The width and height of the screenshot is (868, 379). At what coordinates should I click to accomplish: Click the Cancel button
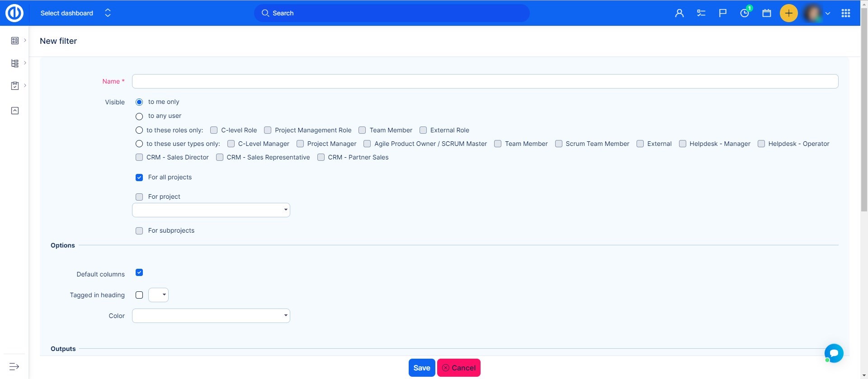pyautogui.click(x=458, y=368)
